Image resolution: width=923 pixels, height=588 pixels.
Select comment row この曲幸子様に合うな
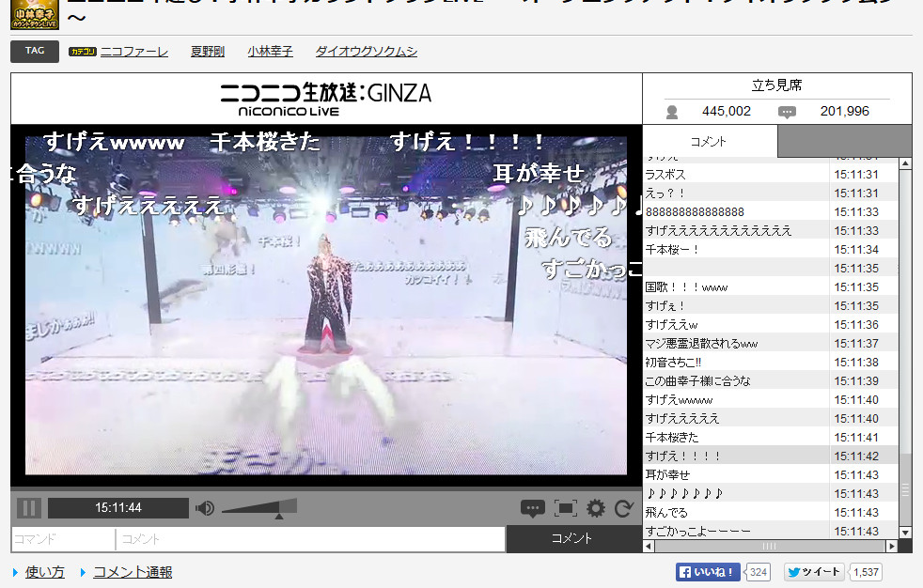pos(771,381)
